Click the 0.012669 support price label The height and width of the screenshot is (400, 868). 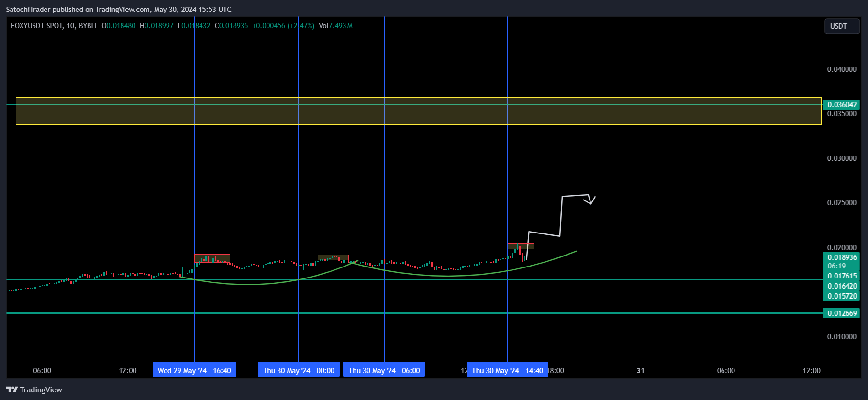[842, 313]
